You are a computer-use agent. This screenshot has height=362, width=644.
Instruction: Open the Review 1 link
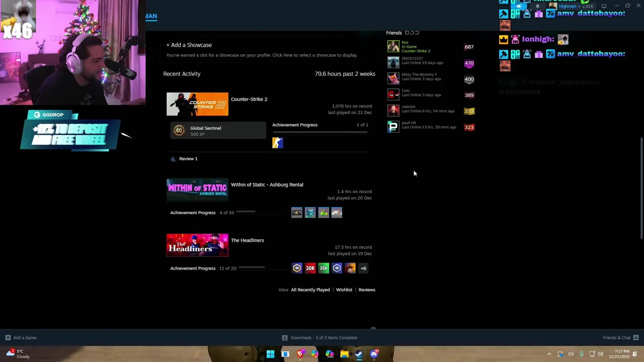(x=188, y=159)
